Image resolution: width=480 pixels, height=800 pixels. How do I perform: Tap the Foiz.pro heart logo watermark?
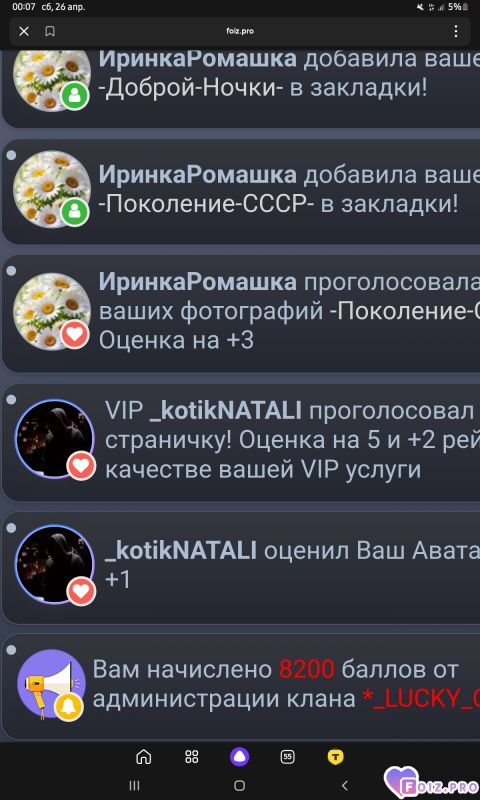point(432,782)
